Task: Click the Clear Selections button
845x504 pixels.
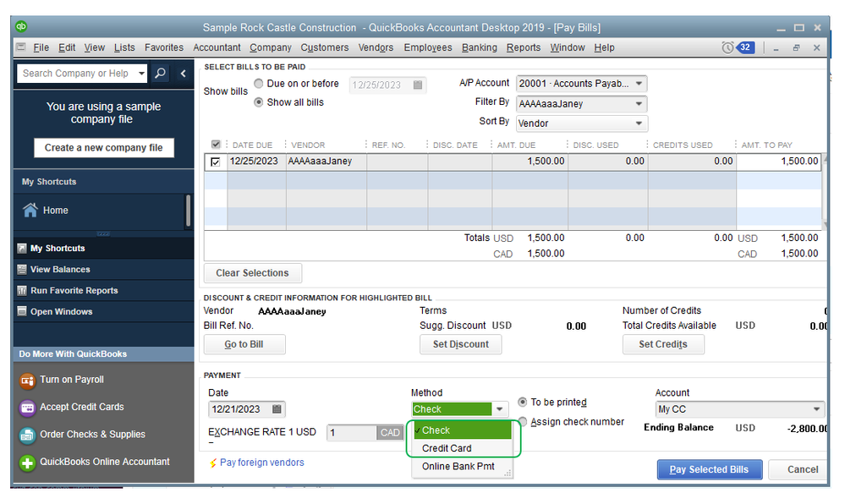Action: [x=252, y=273]
